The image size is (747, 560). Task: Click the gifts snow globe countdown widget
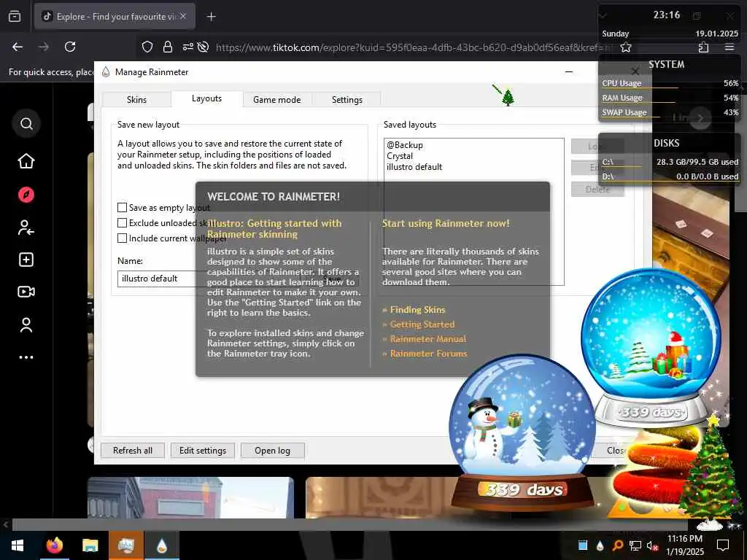coord(651,348)
